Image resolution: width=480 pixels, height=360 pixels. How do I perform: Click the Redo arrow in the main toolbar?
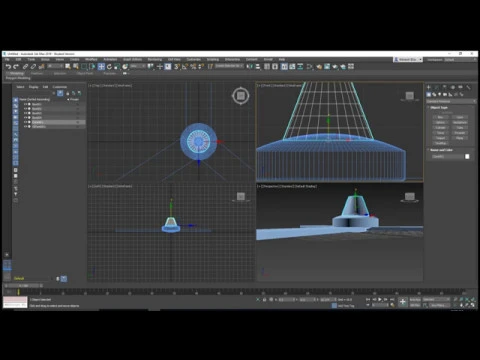click(16, 67)
